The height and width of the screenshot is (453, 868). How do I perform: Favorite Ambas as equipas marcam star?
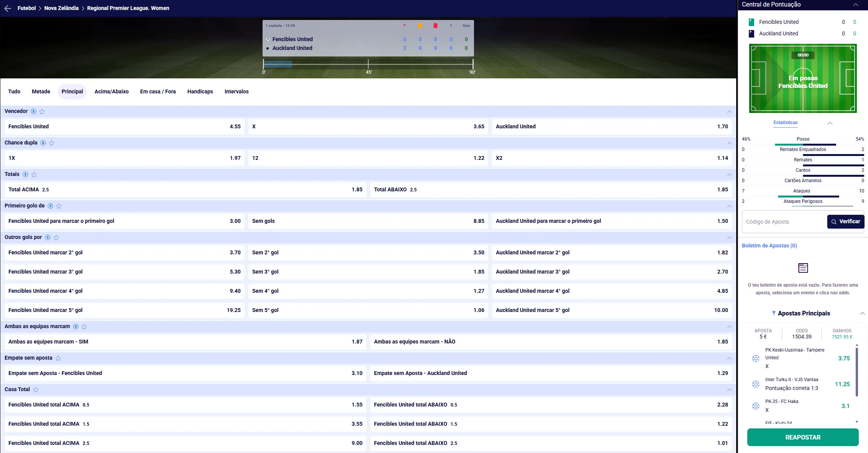click(x=84, y=327)
